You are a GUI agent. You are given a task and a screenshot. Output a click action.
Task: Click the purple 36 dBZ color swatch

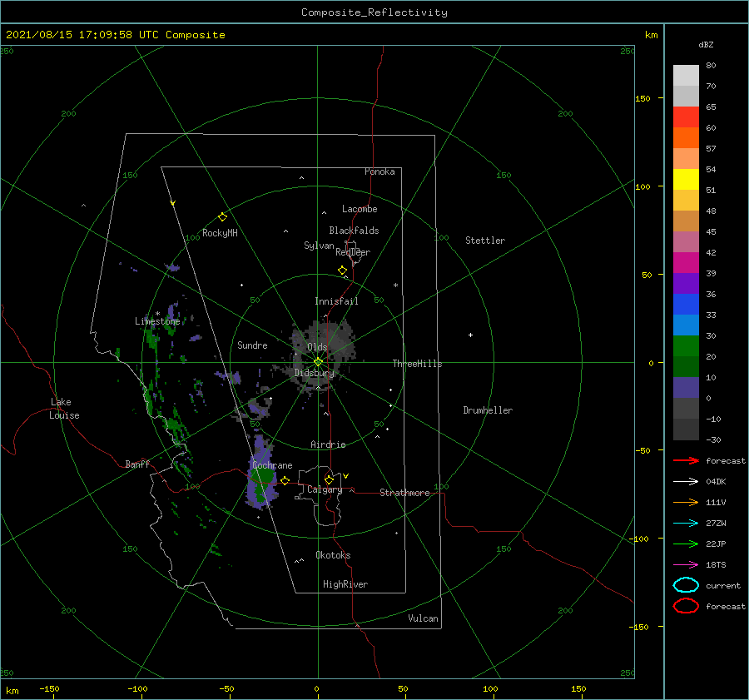coord(686,283)
